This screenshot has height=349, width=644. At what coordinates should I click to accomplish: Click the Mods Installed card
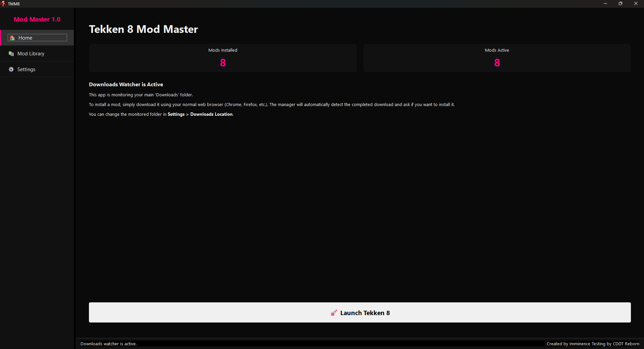[x=222, y=58]
